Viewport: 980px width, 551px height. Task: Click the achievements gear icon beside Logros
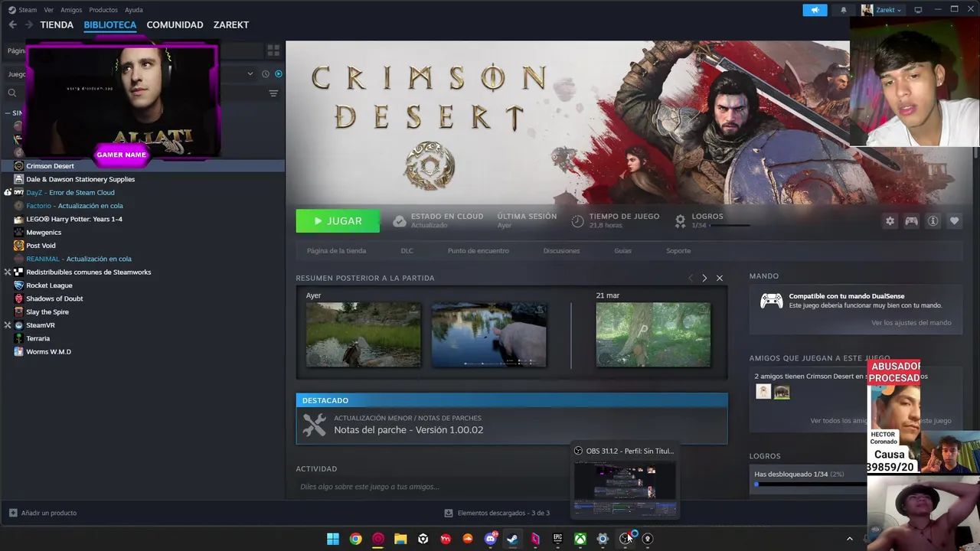pos(680,221)
